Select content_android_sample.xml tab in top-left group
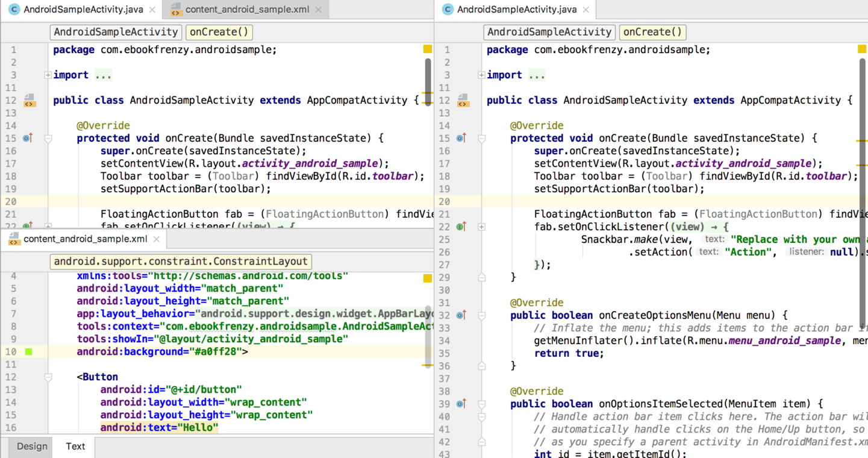 click(x=247, y=10)
